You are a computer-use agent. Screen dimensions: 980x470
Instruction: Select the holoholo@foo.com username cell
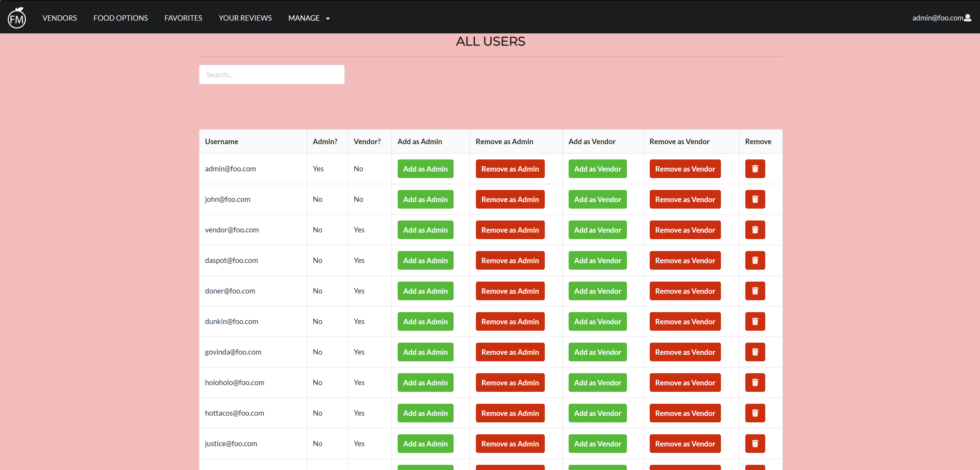[x=253, y=383]
